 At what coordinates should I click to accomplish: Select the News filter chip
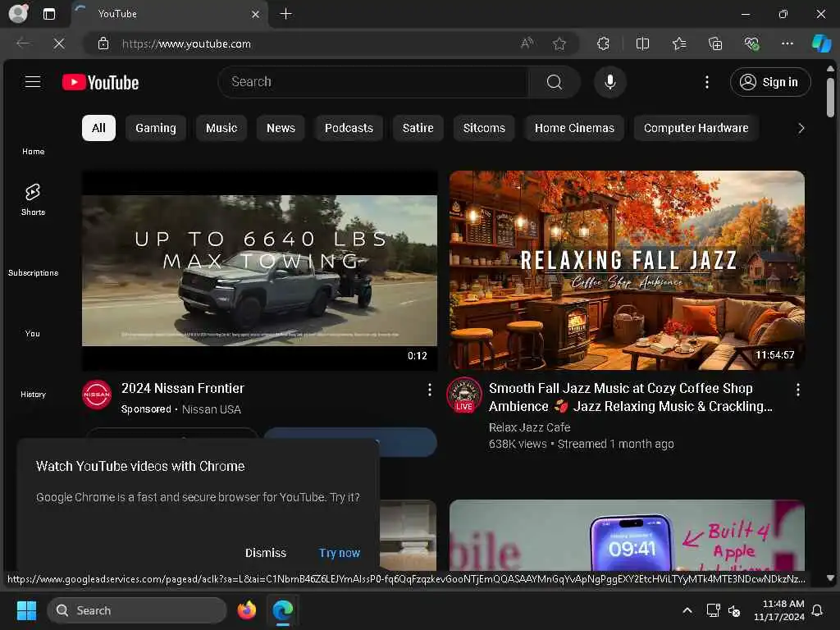point(281,128)
